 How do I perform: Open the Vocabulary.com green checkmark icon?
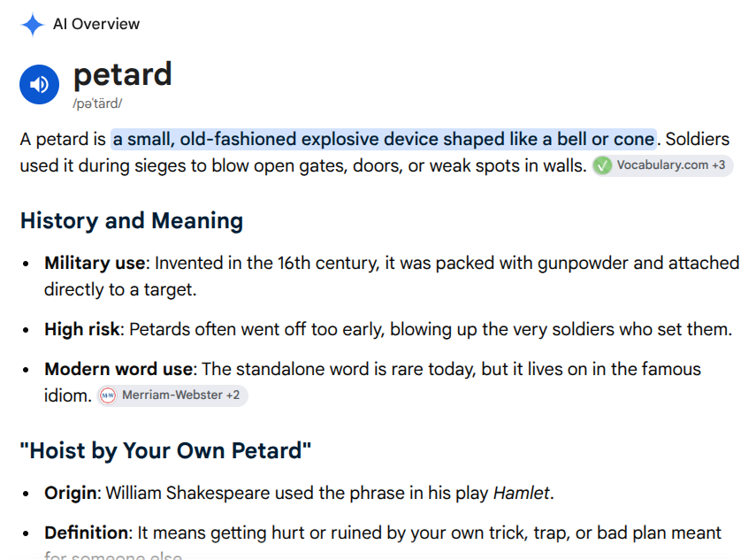tap(602, 165)
